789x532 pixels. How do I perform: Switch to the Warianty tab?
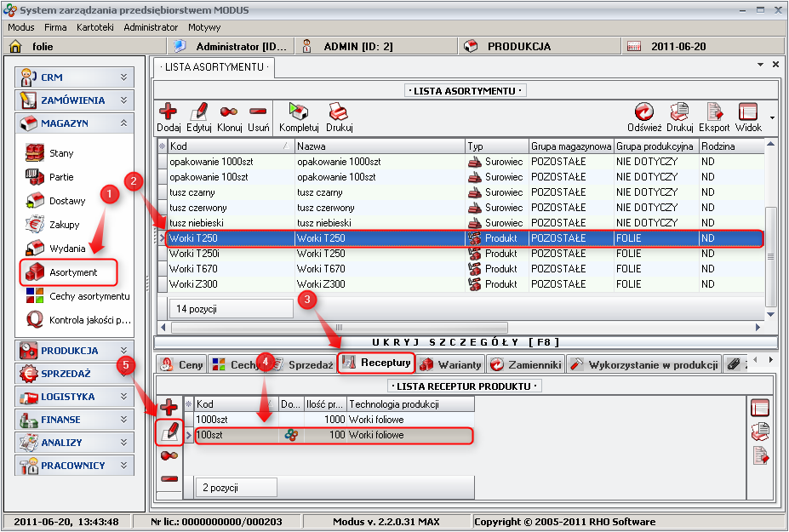(451, 365)
